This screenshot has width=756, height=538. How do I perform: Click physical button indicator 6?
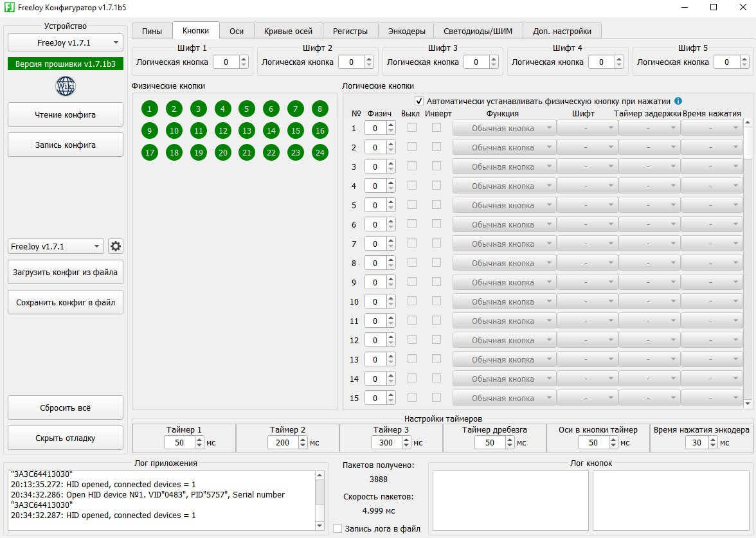tap(271, 109)
